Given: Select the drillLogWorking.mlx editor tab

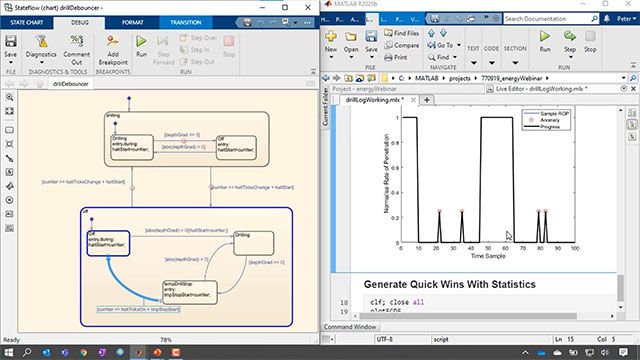Looking at the screenshot, I should [x=374, y=100].
